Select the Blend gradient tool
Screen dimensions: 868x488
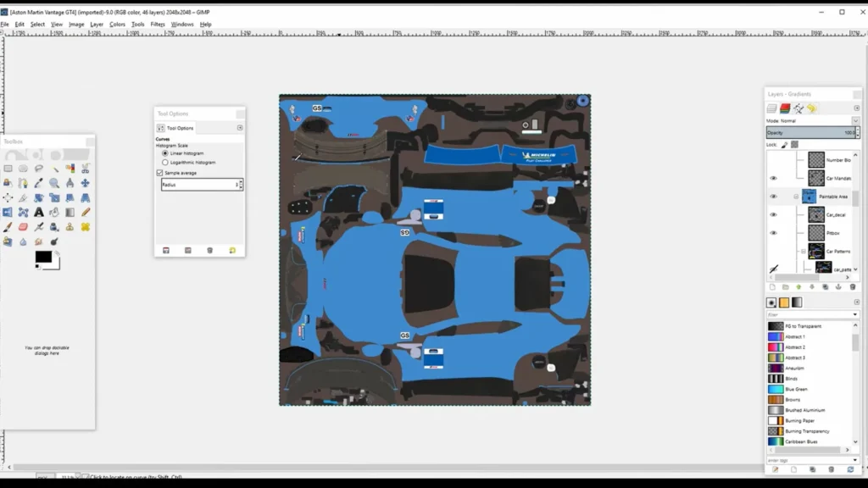[70, 213]
